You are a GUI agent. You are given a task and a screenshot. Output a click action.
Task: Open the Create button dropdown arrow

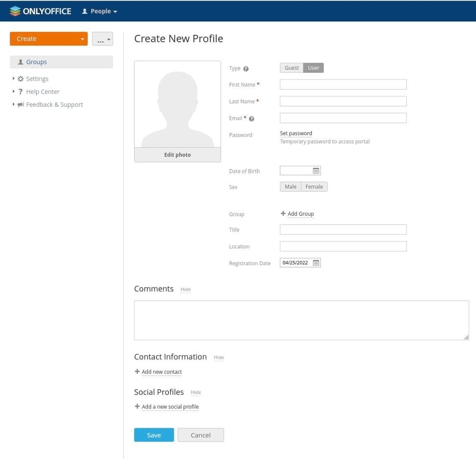82,38
